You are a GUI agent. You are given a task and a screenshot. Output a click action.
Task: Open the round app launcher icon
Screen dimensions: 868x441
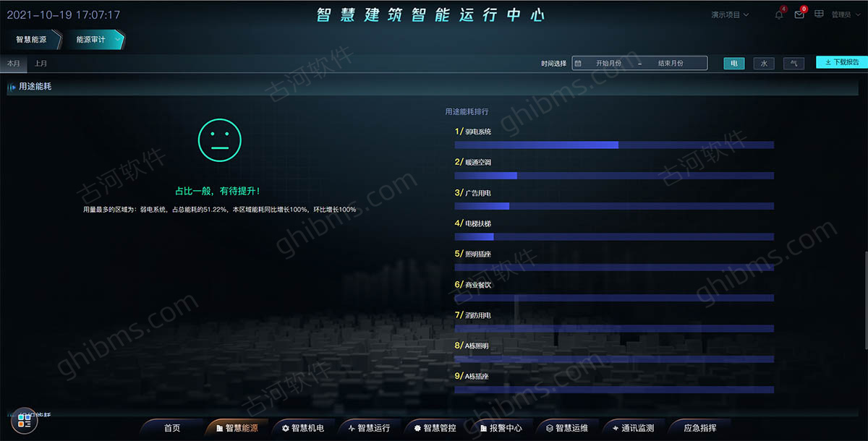[23, 420]
